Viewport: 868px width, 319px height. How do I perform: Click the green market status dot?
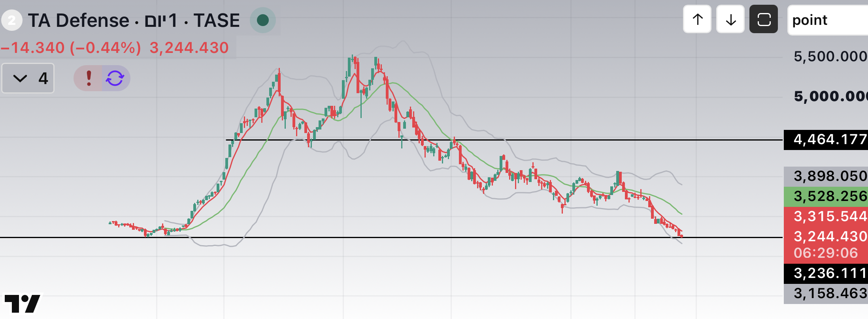coord(263,20)
